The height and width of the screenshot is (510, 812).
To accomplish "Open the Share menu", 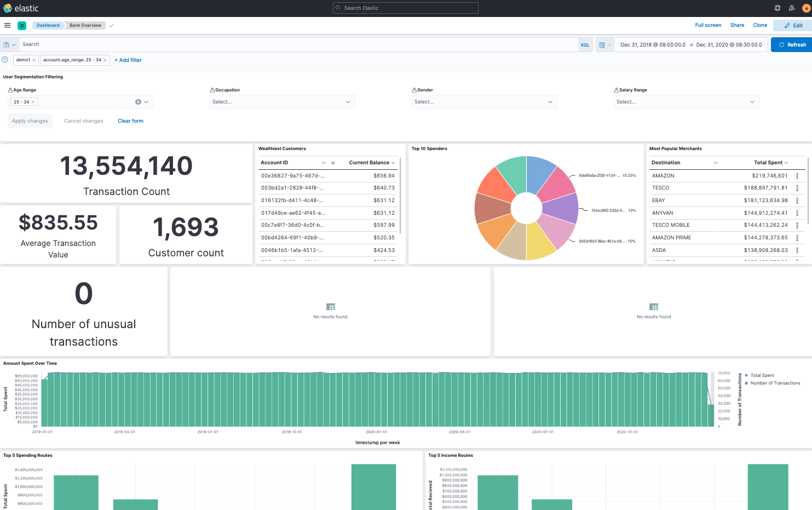I will pyautogui.click(x=737, y=25).
